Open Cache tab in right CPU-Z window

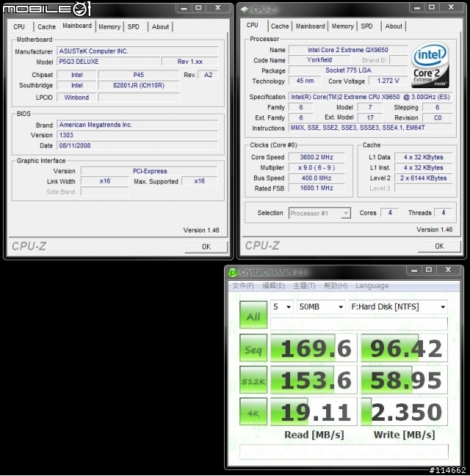click(280, 26)
